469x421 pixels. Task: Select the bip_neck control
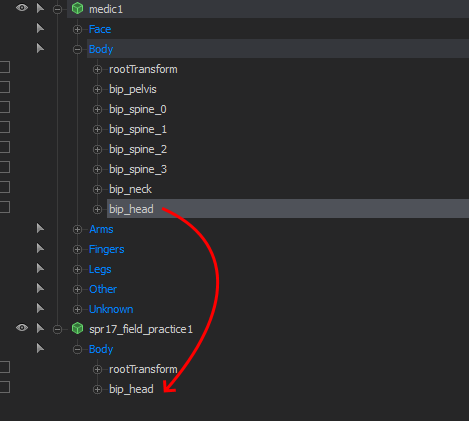point(130,190)
